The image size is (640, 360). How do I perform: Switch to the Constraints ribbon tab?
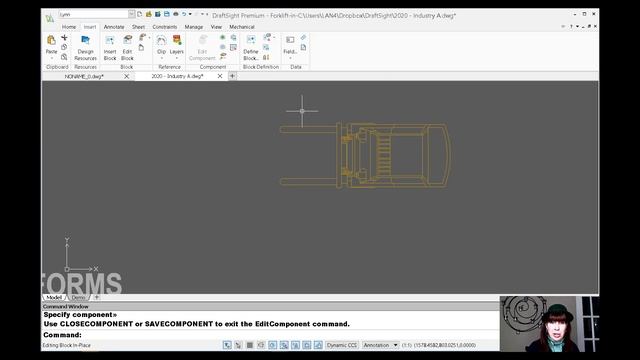click(x=165, y=27)
